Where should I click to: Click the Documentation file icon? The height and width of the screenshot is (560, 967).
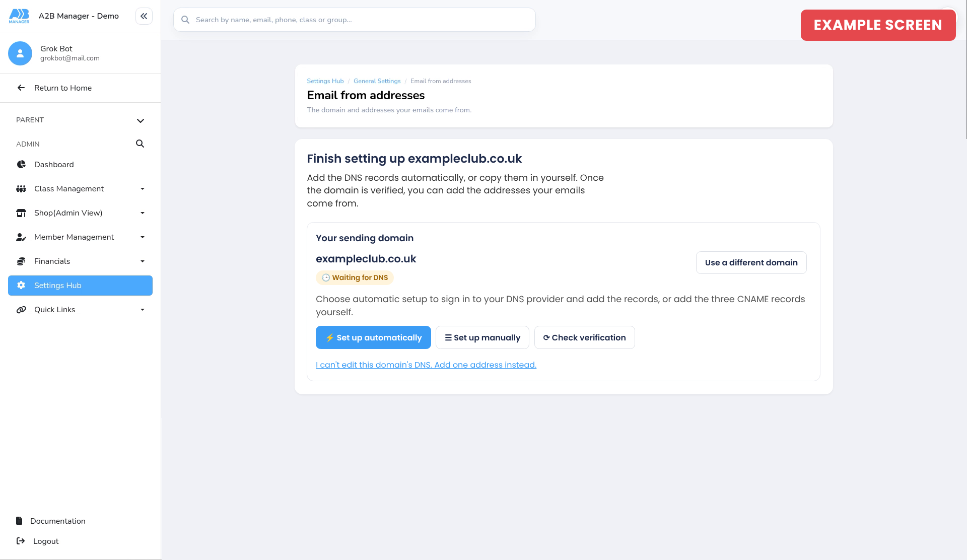(19, 521)
